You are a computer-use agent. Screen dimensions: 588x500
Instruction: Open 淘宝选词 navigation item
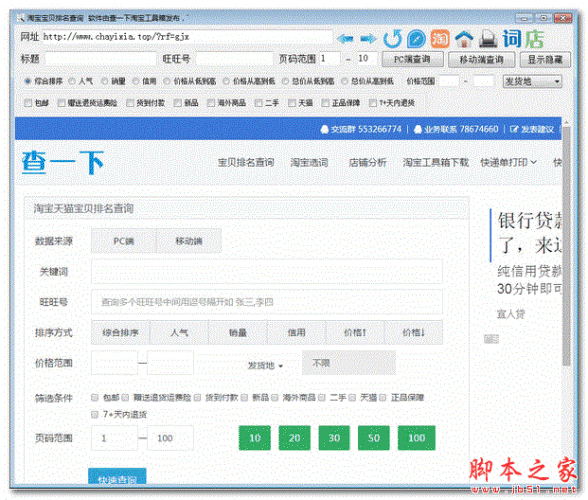pyautogui.click(x=309, y=162)
